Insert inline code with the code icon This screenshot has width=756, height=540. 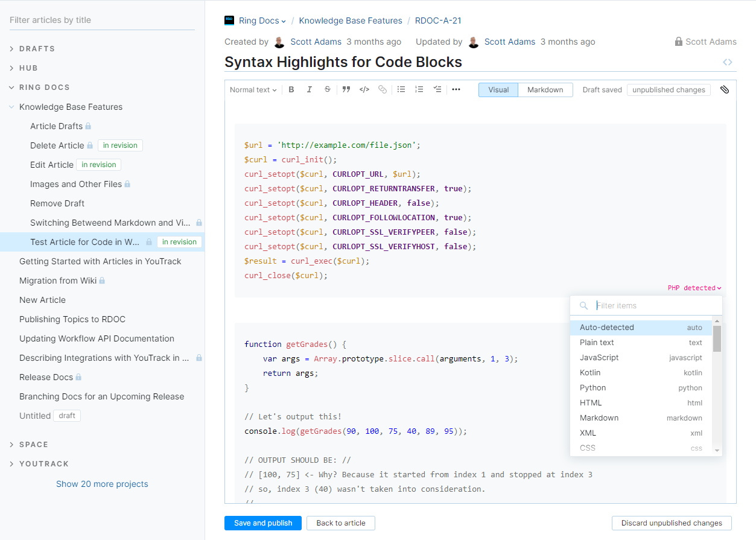coord(364,89)
